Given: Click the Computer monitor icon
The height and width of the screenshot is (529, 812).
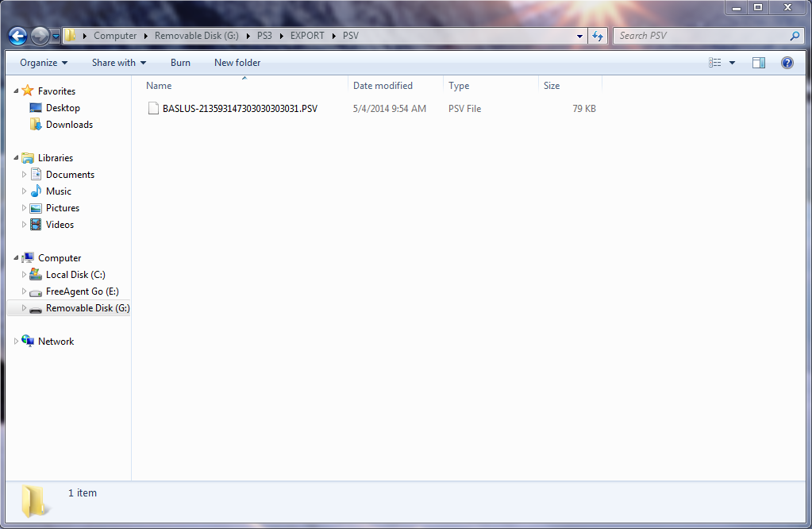Looking at the screenshot, I should [x=28, y=257].
